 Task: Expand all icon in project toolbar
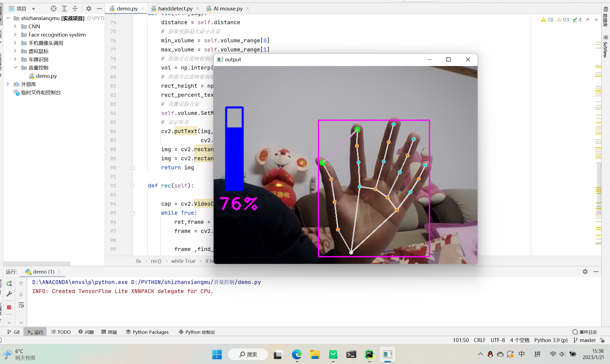tap(64, 9)
